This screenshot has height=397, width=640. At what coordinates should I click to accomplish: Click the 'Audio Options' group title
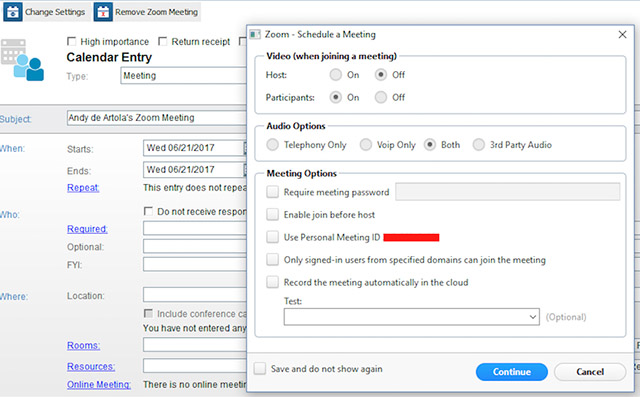pos(296,126)
